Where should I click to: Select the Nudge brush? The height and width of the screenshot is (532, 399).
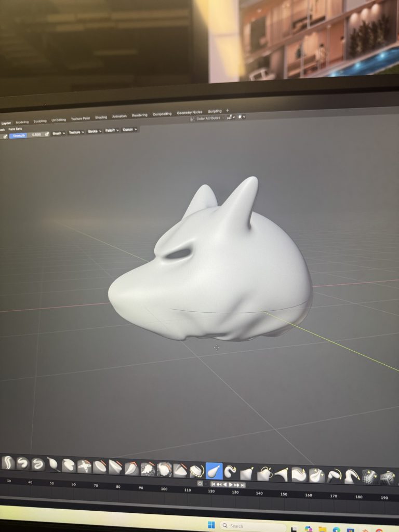click(x=334, y=476)
